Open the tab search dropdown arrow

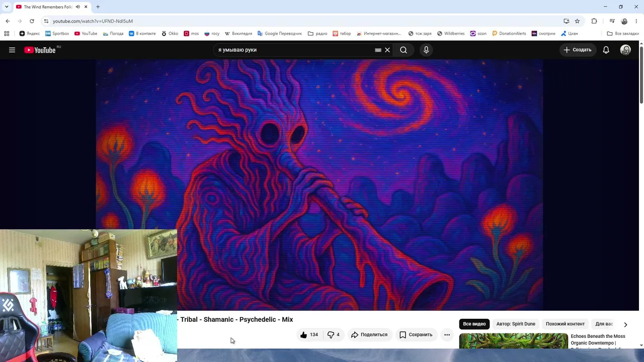pos(7,7)
